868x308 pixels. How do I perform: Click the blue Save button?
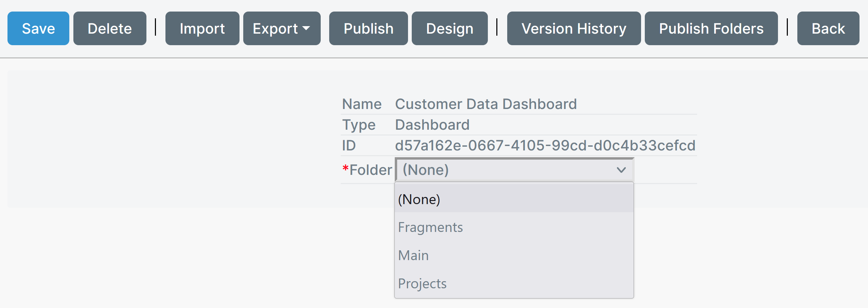click(38, 29)
